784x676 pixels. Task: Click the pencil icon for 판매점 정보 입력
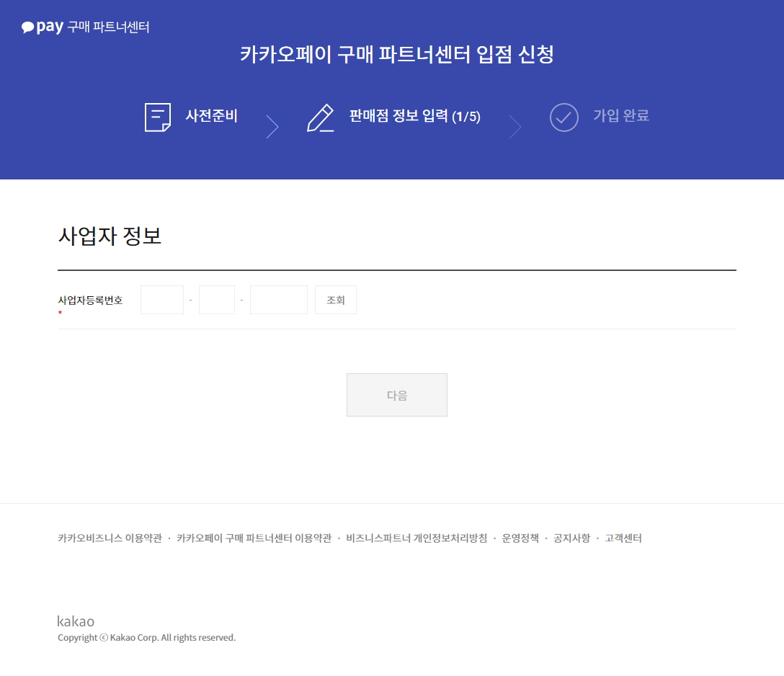(x=321, y=117)
